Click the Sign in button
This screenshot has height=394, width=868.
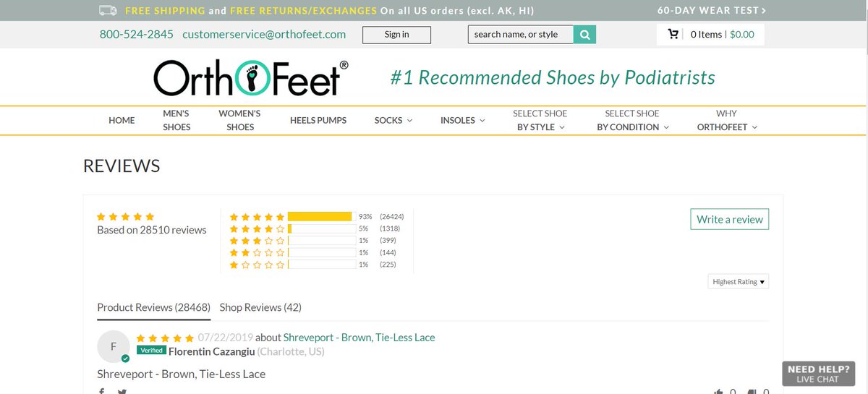click(x=396, y=35)
